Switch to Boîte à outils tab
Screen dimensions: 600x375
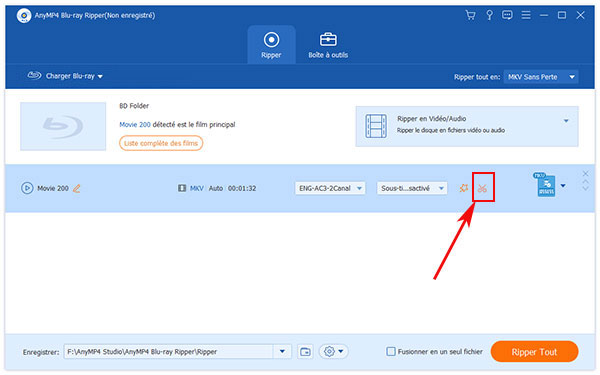(328, 45)
